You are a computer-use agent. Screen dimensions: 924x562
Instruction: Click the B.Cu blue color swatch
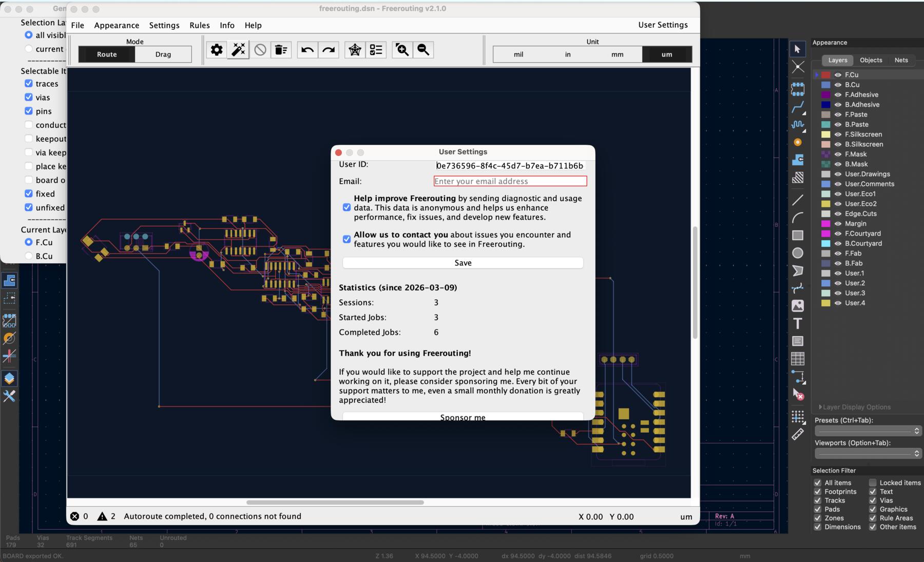pos(825,85)
